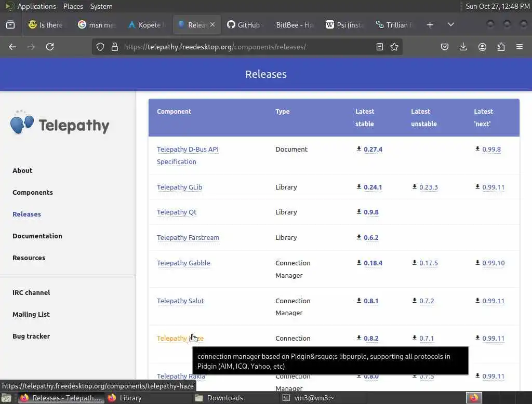Viewport: 532px width, 404px height.
Task: Open the Firefox hamburger menu
Action: pos(520,47)
